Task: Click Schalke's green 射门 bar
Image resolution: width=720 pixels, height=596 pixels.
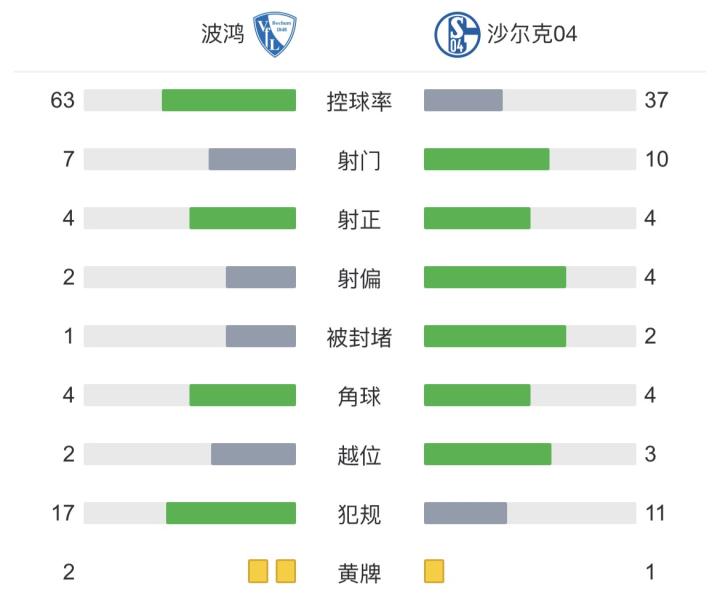Action: [x=487, y=160]
